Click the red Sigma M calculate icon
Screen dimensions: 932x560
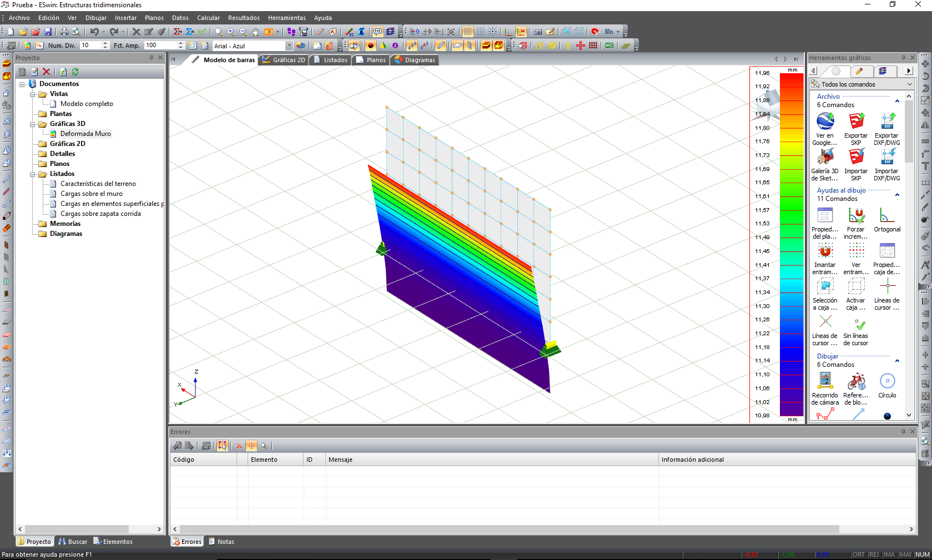tap(178, 32)
